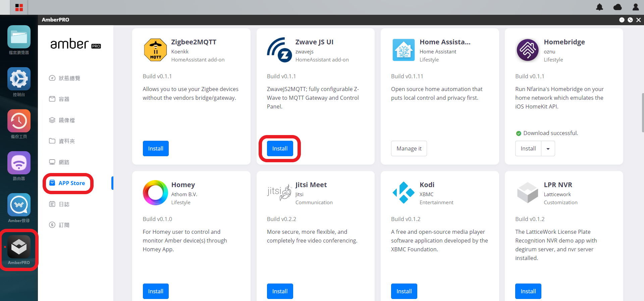Click 'oznu' author name

(x=549, y=51)
